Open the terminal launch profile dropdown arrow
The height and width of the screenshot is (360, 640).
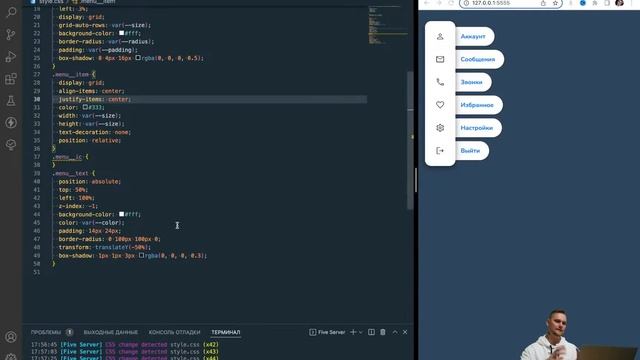[360, 332]
